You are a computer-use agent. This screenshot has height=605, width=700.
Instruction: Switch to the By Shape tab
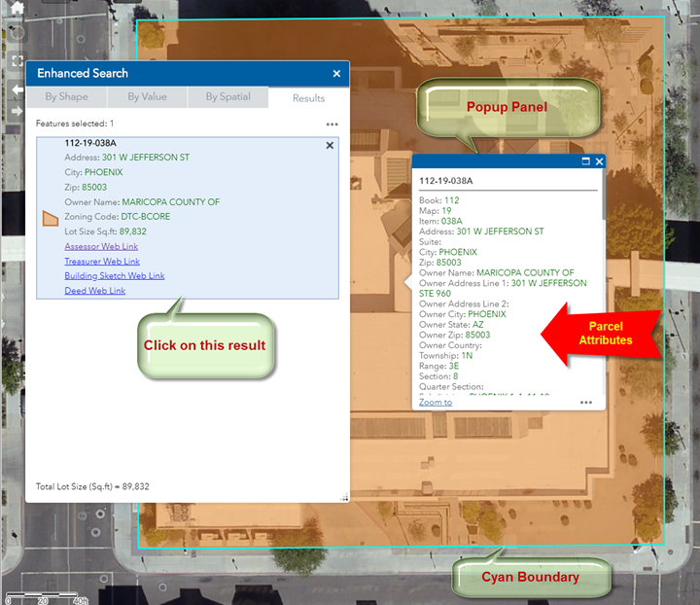66,97
